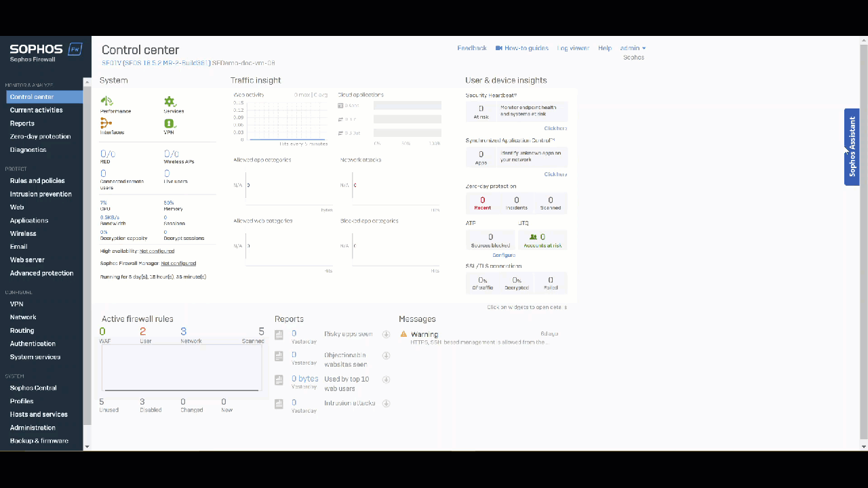Image resolution: width=868 pixels, height=488 pixels.
Task: Open the Services gear icon
Action: [x=170, y=102]
